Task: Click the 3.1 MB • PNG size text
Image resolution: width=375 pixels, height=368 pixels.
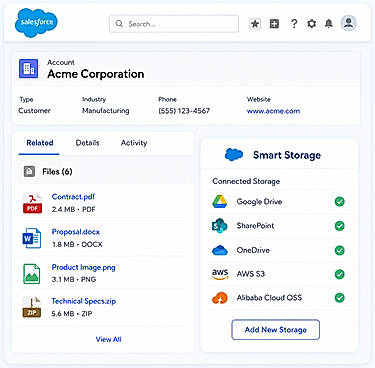Action: (74, 279)
